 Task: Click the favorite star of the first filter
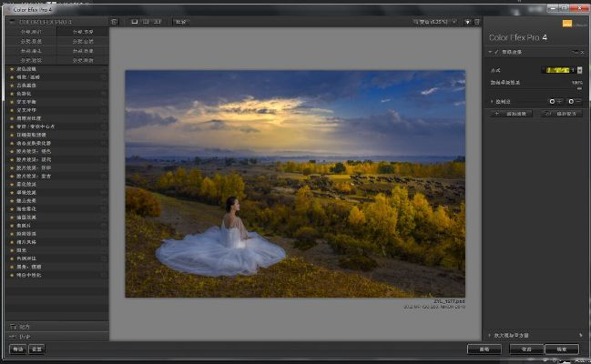[11, 68]
